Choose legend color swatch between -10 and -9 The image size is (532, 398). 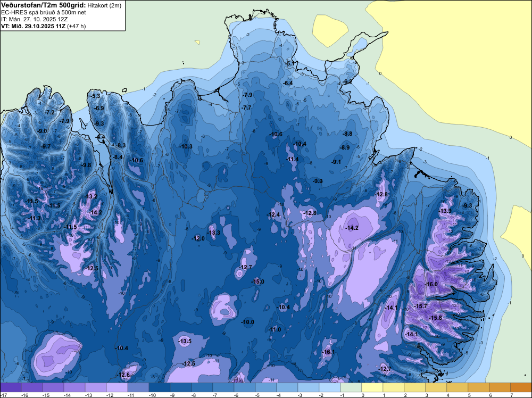160,387
